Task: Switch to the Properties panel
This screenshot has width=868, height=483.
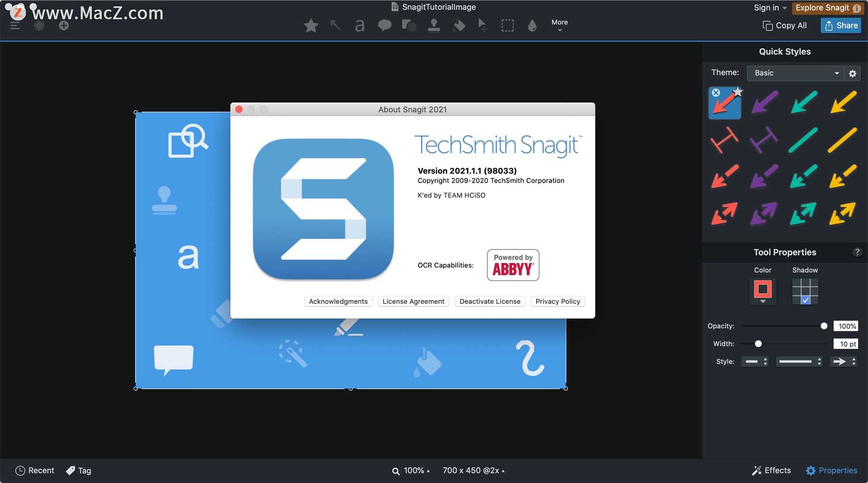Action: pyautogui.click(x=831, y=471)
